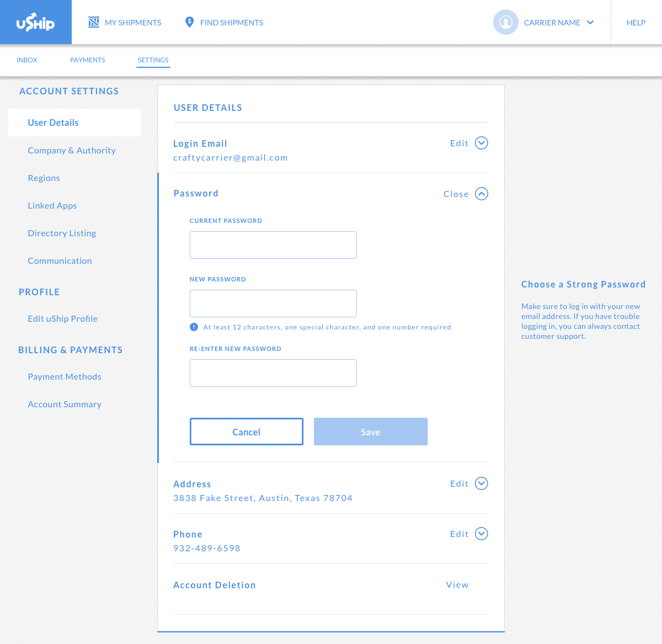Click email craftycarrier@gmail.com

[231, 157]
